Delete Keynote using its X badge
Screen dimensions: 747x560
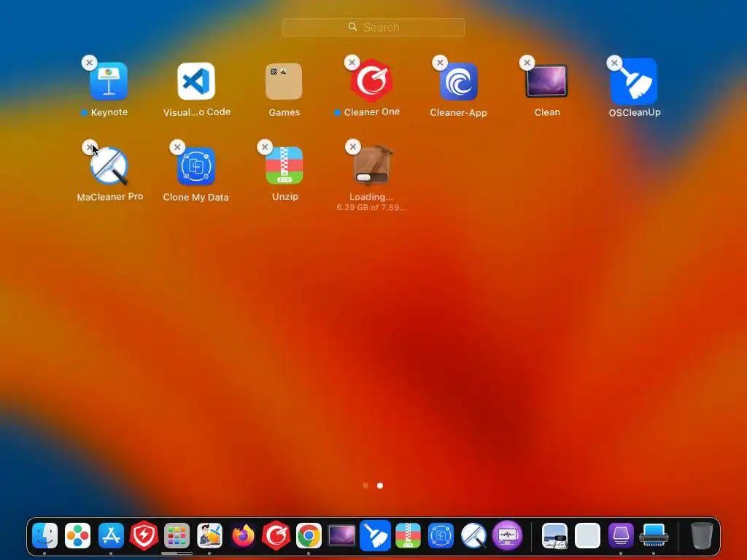[x=89, y=63]
